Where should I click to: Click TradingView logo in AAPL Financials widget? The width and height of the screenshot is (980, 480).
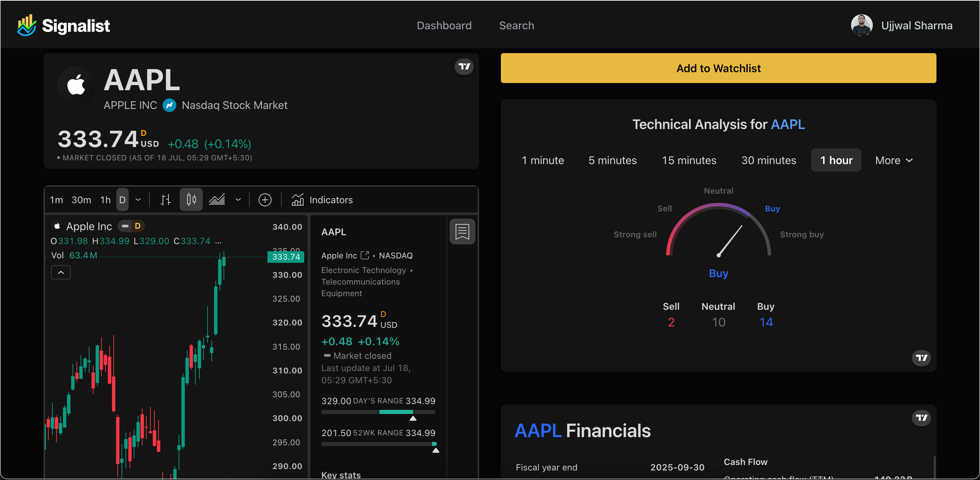point(921,418)
